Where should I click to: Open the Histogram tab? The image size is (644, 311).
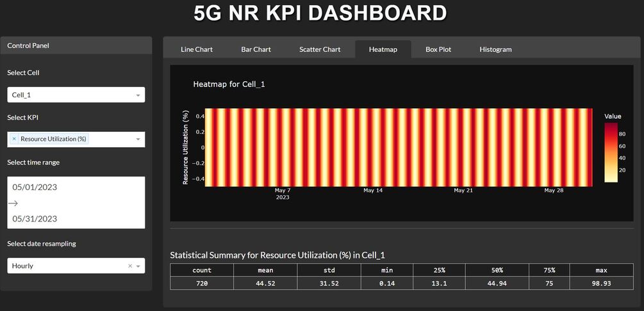(495, 49)
